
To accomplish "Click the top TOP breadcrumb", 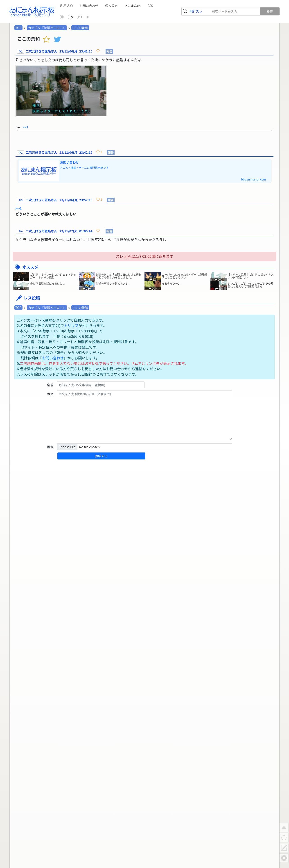I will point(18,28).
